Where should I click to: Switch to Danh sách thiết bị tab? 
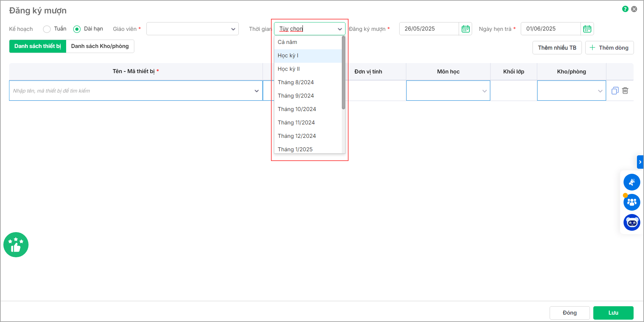click(x=38, y=46)
